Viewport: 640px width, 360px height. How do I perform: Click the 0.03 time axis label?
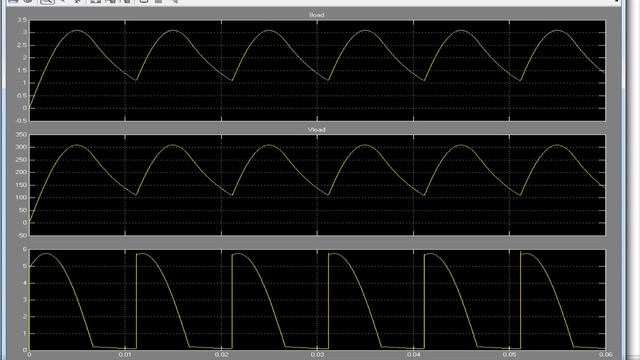[x=317, y=355]
